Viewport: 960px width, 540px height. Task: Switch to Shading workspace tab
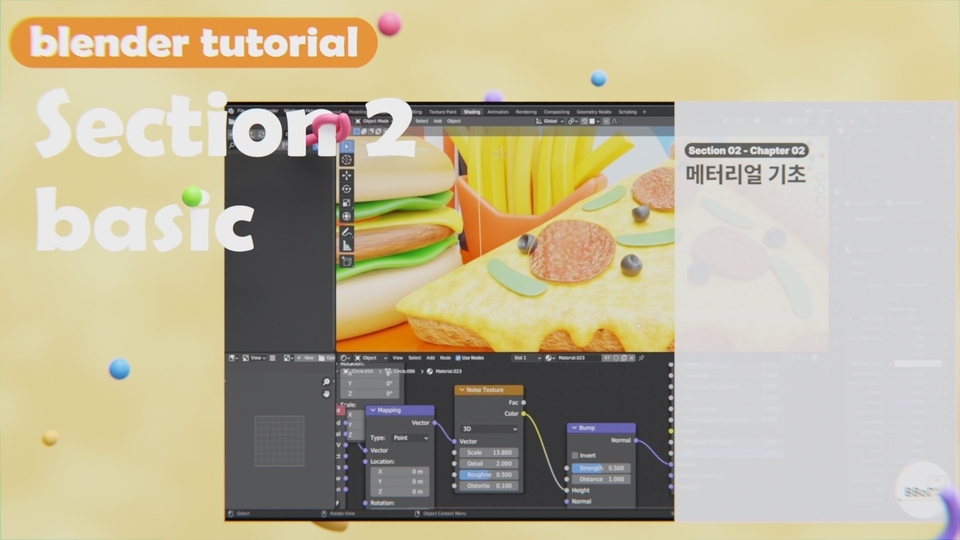click(x=472, y=112)
